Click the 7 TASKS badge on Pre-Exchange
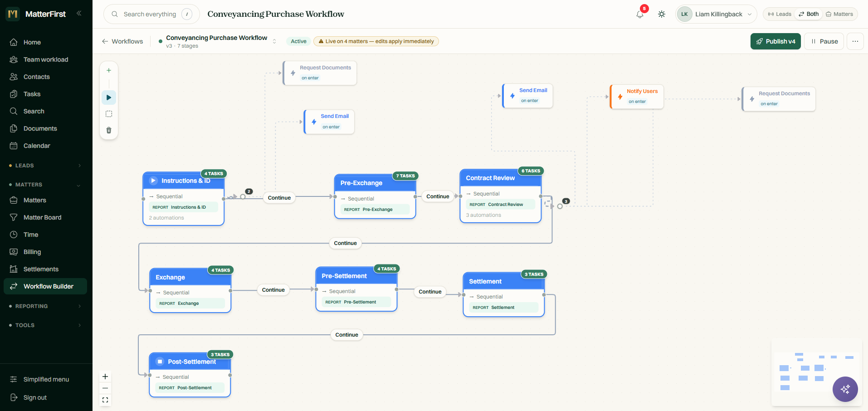The image size is (868, 411). (405, 176)
